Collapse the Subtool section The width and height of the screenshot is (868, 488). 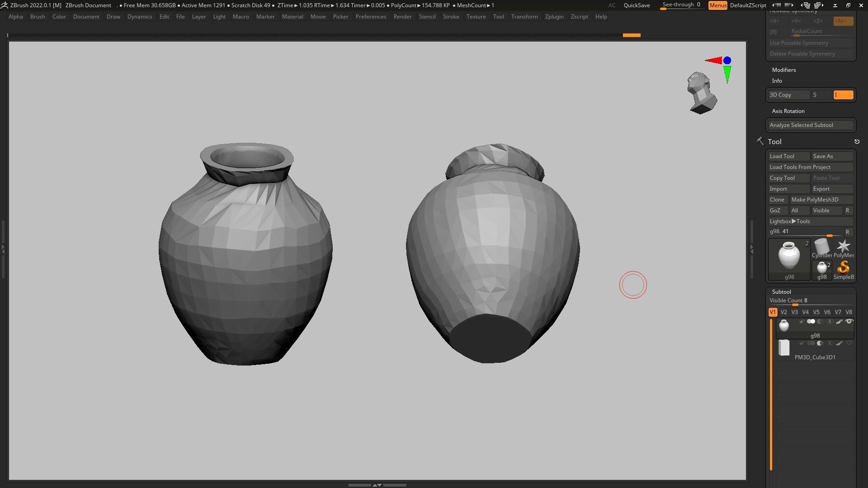[781, 292]
